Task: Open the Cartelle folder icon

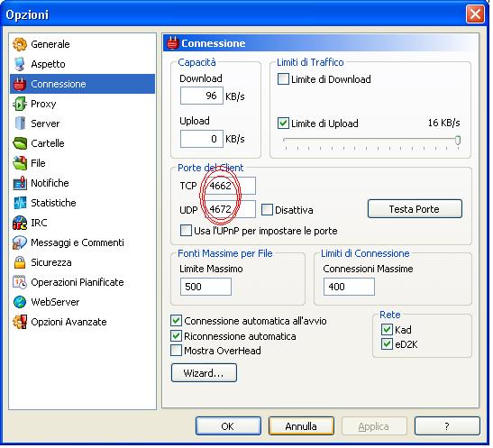Action: point(20,143)
